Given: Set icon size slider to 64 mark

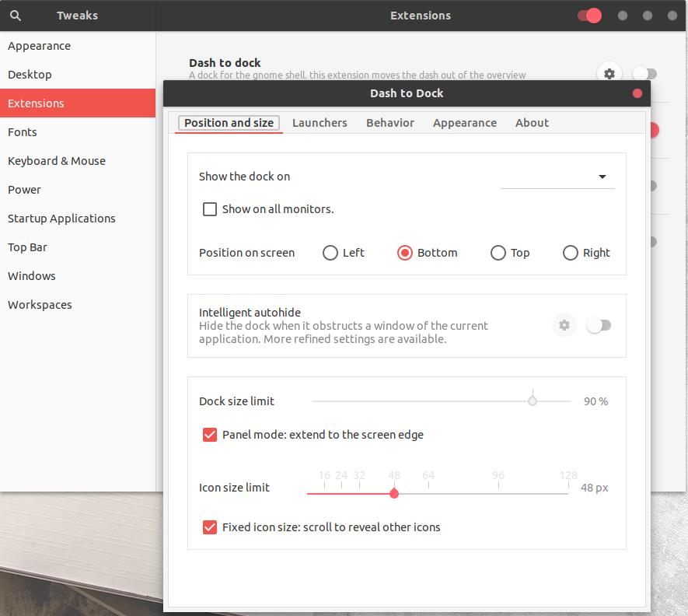Looking at the screenshot, I should tap(428, 494).
